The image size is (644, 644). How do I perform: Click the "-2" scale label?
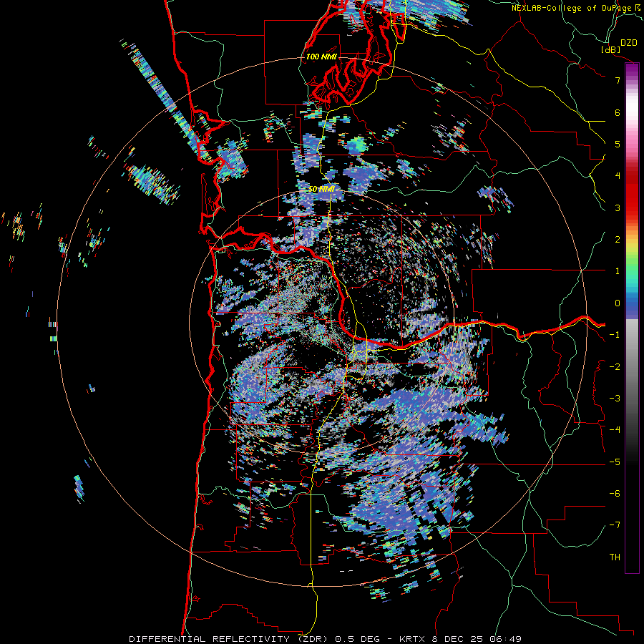coord(615,366)
